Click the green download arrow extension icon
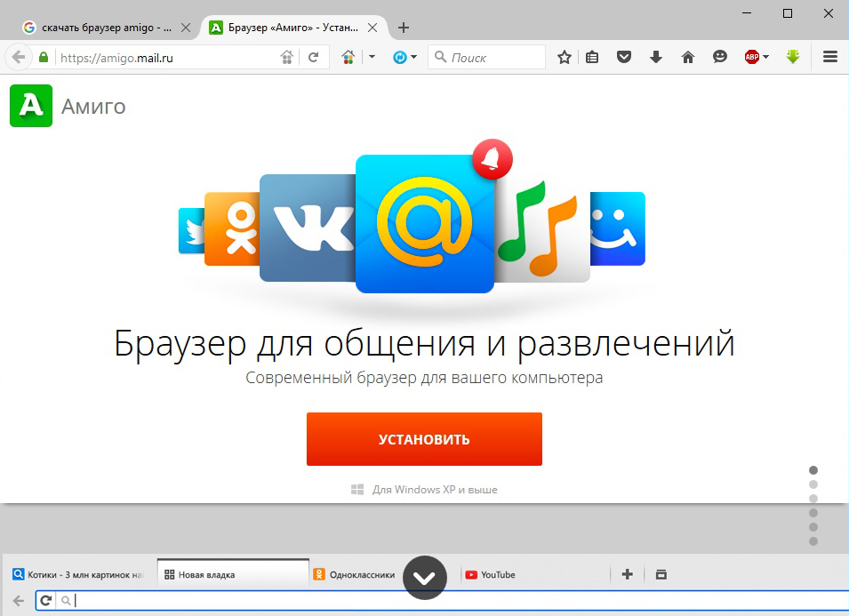This screenshot has width=849, height=616. 794,57
